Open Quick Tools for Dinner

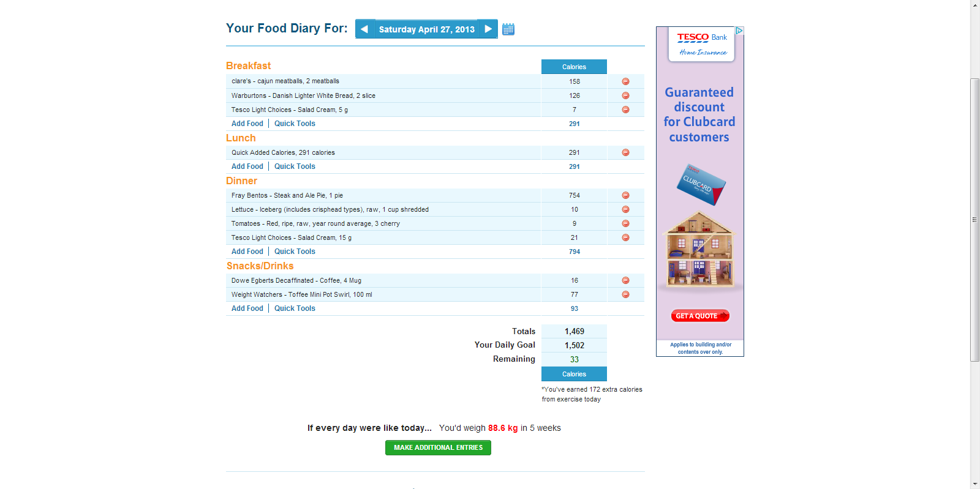[295, 252]
